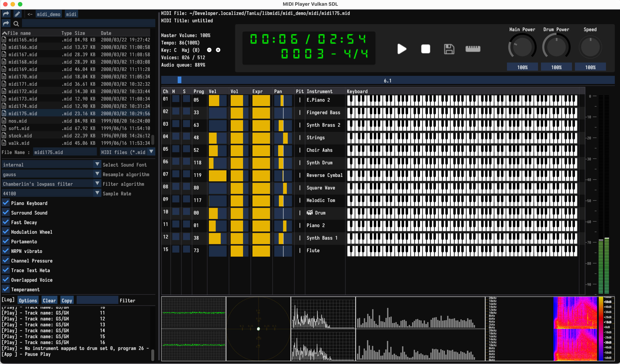This screenshot has width=620, height=364.
Task: Expand the Resample algorithm gauss dropdown
Action: (x=97, y=174)
